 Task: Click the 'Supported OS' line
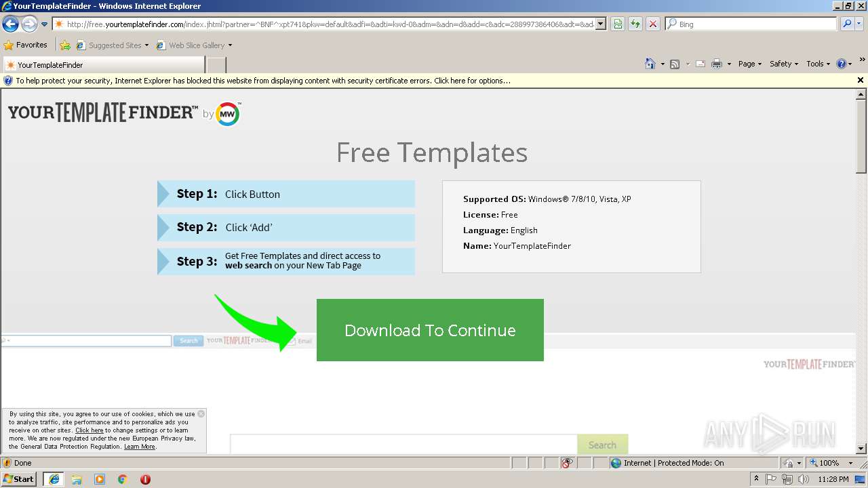[x=547, y=199]
